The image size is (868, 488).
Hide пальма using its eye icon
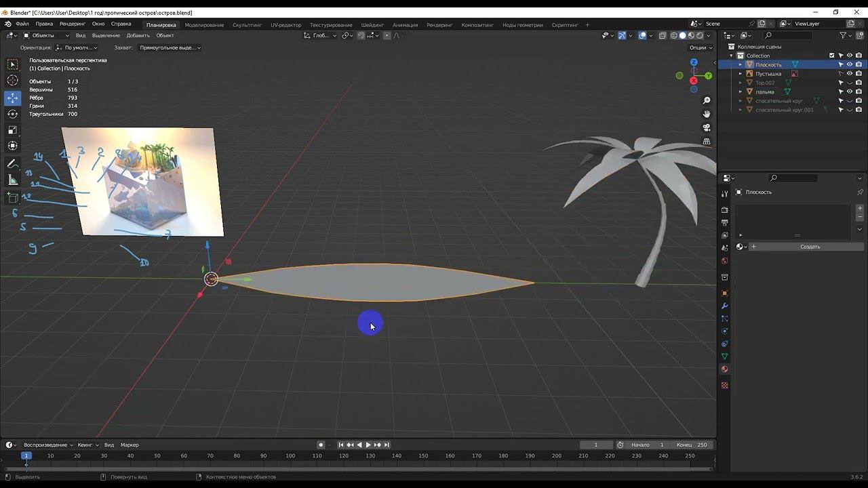click(850, 91)
